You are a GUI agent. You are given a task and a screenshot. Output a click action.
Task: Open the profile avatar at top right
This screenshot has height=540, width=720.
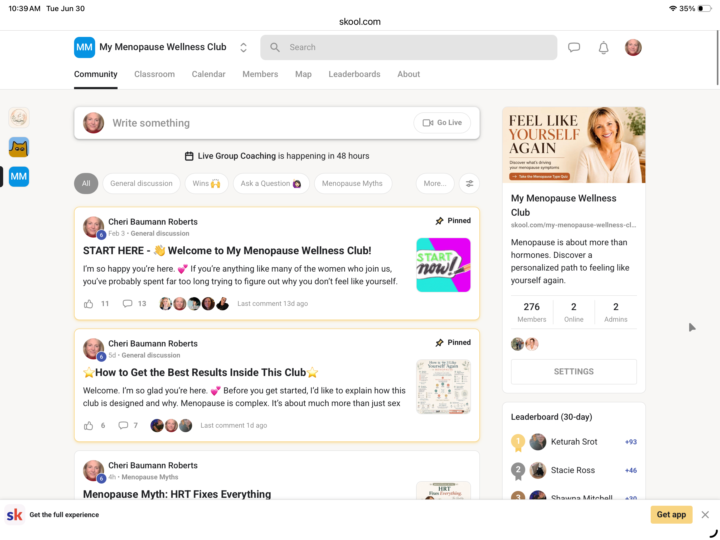click(633, 47)
